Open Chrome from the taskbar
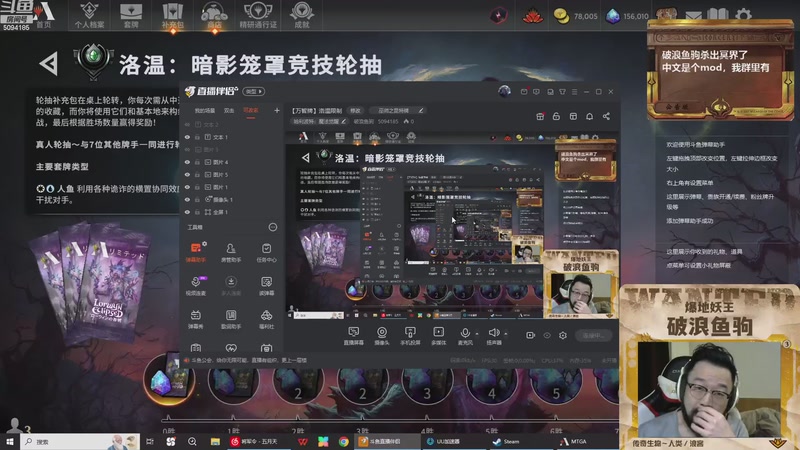Screen dimensions: 800x450 [343, 441]
